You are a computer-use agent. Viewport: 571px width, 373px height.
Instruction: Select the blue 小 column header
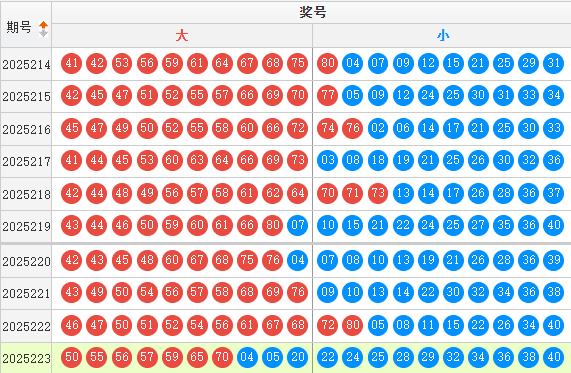[x=443, y=36]
